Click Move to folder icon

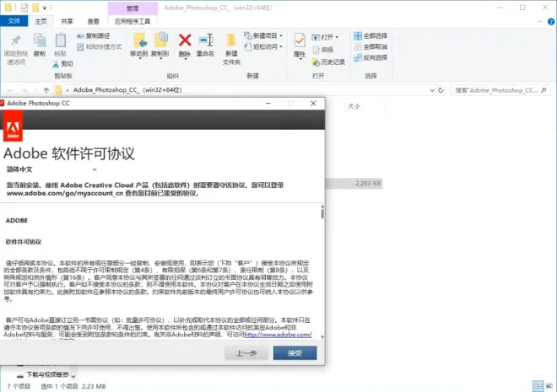[x=139, y=40]
